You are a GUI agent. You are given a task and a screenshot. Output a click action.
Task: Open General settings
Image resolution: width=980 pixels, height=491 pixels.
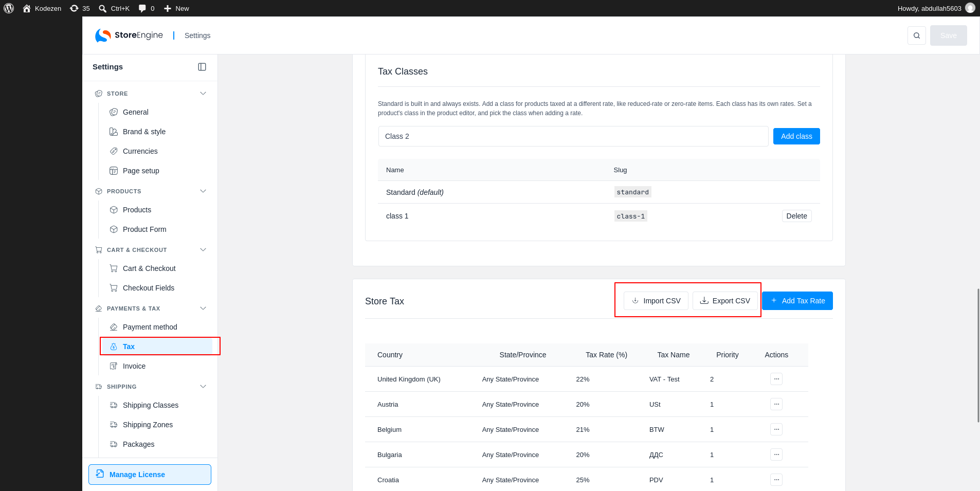[157, 112]
